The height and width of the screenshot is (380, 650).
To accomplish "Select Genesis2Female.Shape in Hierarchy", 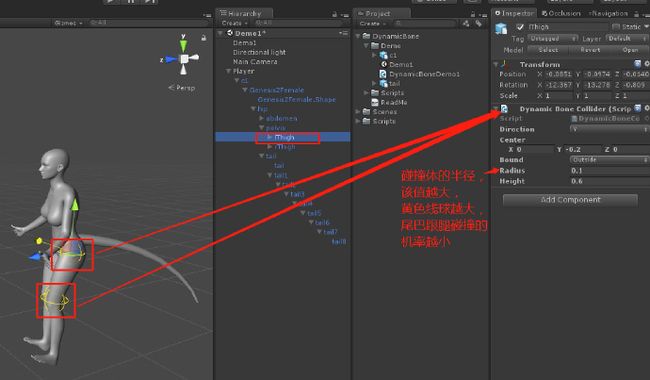I will [296, 99].
